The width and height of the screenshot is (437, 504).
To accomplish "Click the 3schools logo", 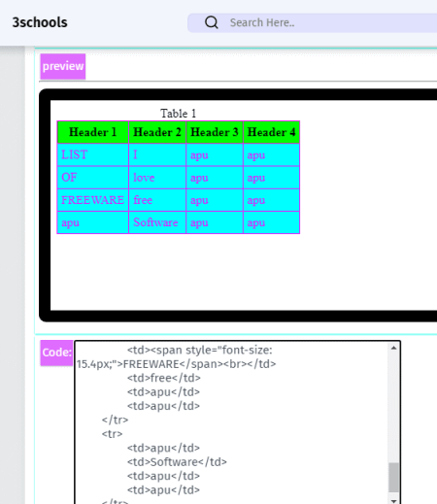I will pos(40,22).
